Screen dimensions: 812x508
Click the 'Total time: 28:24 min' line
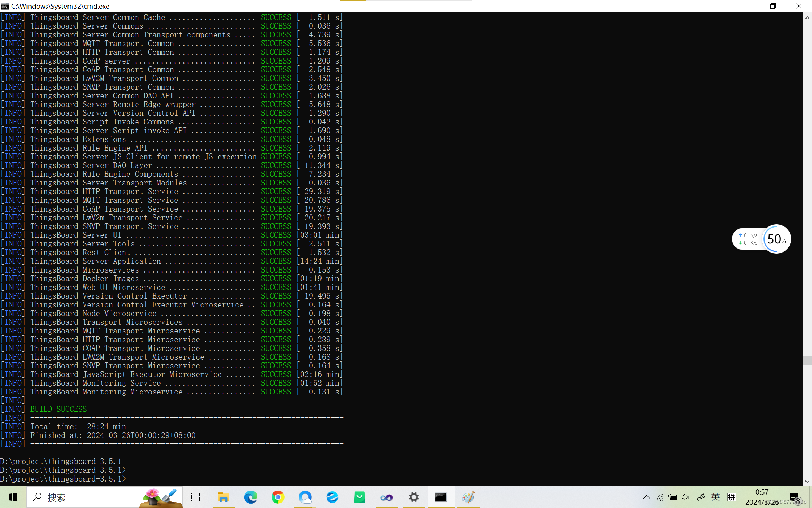[x=78, y=427]
